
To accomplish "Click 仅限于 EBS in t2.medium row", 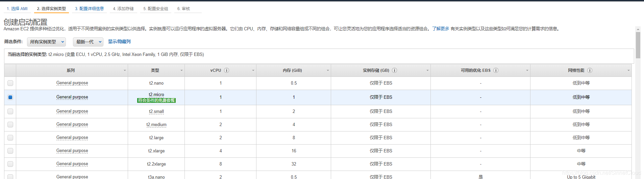I will 381,124.
